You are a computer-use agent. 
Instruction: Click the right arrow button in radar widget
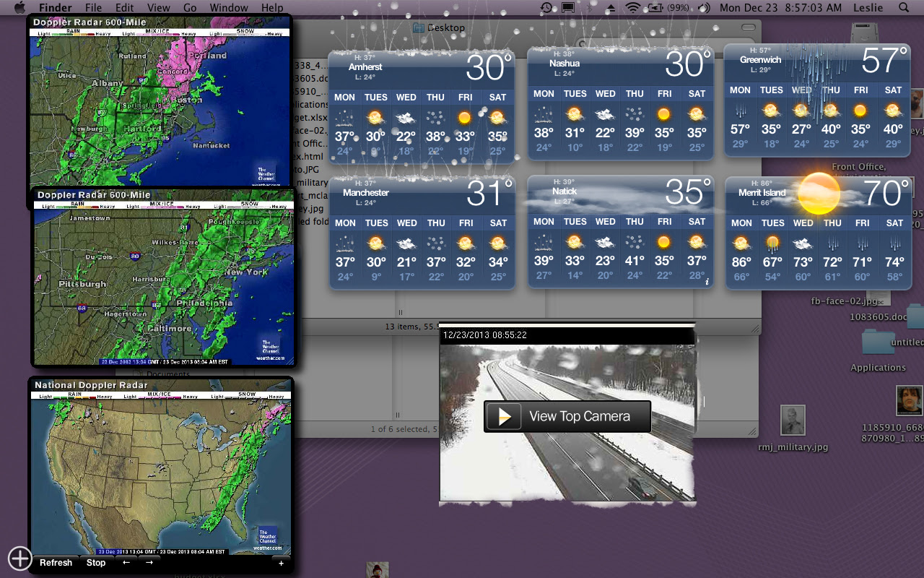coord(149,563)
